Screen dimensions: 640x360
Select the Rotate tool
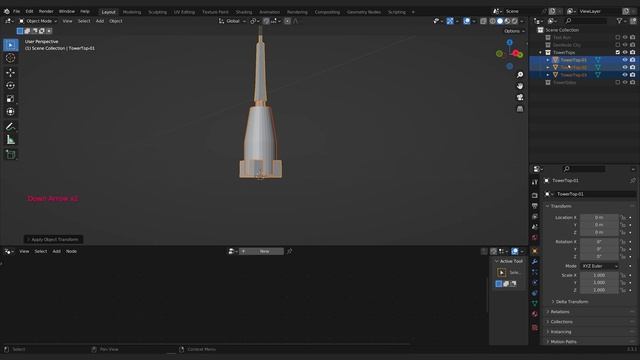pos(11,85)
